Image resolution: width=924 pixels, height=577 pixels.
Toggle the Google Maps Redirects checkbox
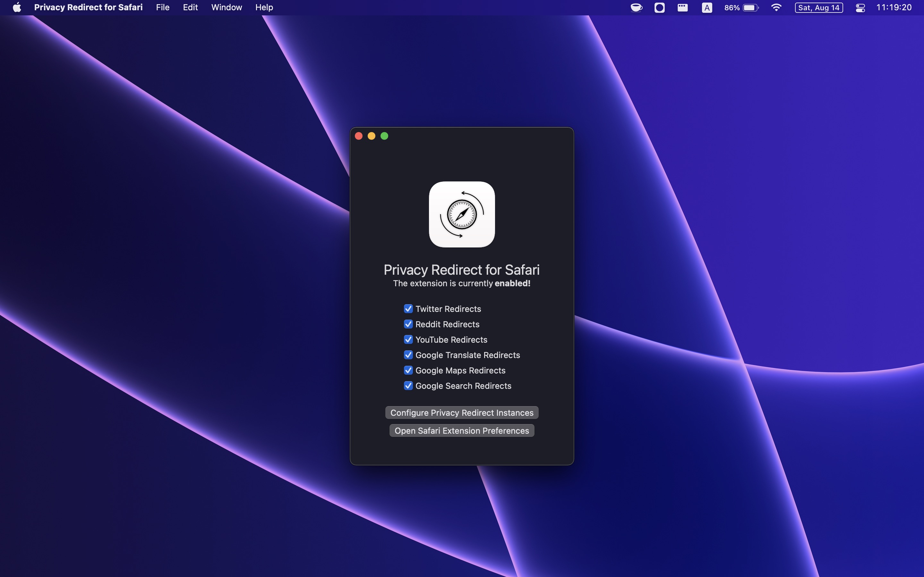(x=408, y=370)
